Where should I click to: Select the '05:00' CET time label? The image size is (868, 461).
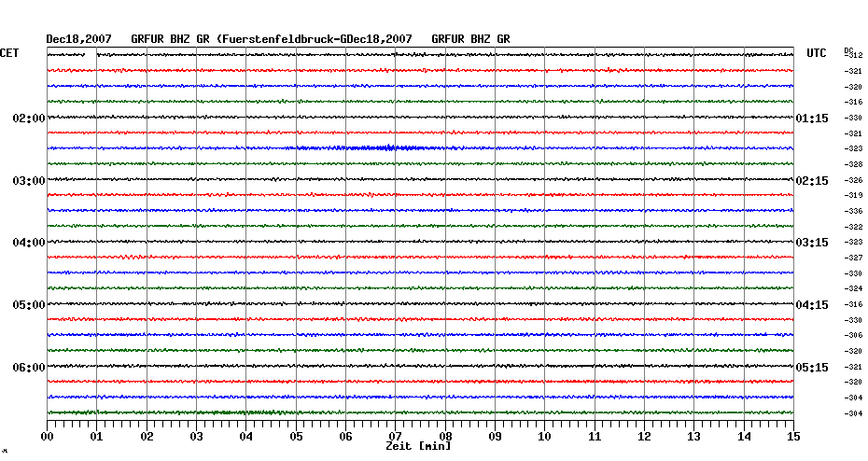tap(29, 305)
